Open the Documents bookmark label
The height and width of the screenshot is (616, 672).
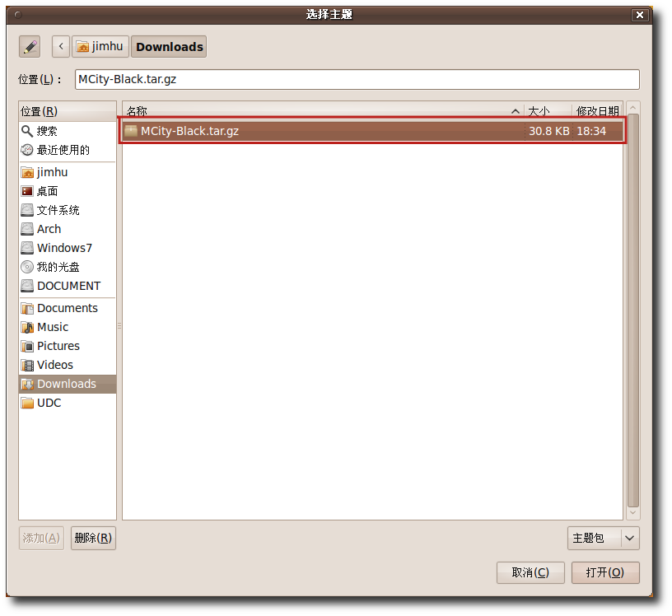pyautogui.click(x=68, y=308)
